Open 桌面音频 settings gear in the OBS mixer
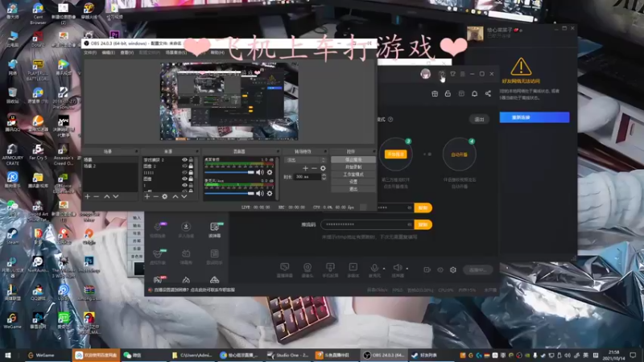This screenshot has width=644, height=362. pyautogui.click(x=270, y=172)
